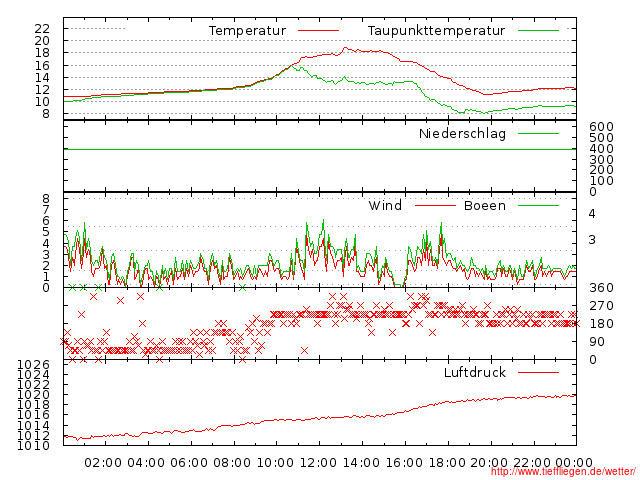Click the green Boeen legend line sample
The height and width of the screenshot is (480, 640).
(538, 205)
